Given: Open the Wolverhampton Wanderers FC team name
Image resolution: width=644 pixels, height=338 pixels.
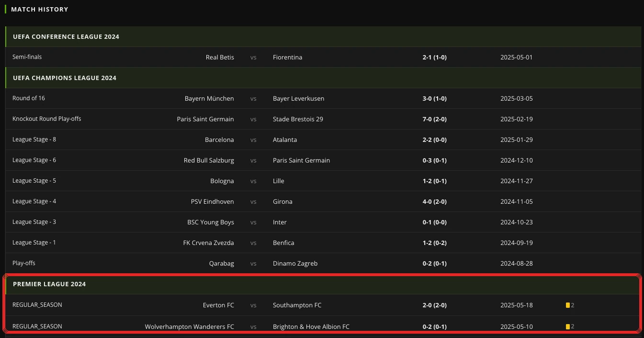Looking at the screenshot, I should point(190,326).
